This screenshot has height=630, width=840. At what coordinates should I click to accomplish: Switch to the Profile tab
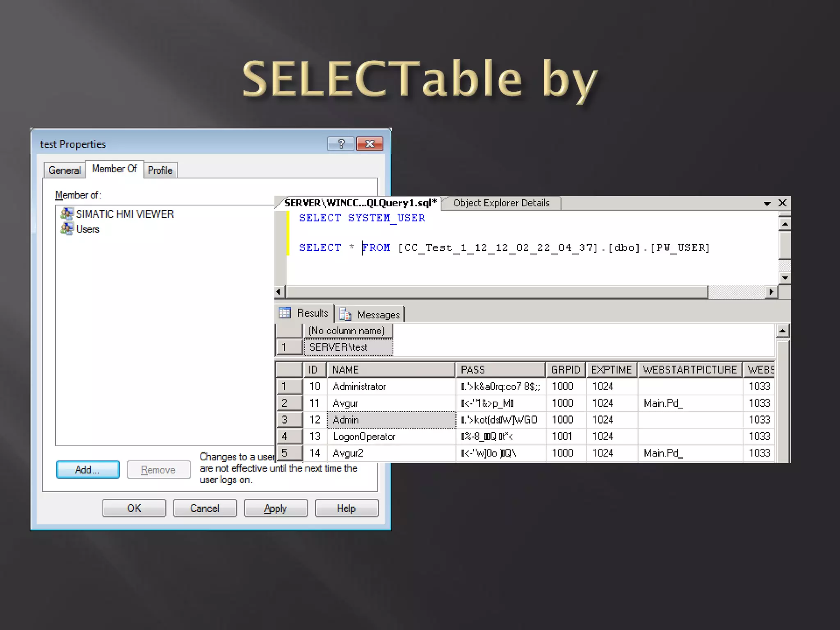coord(160,170)
